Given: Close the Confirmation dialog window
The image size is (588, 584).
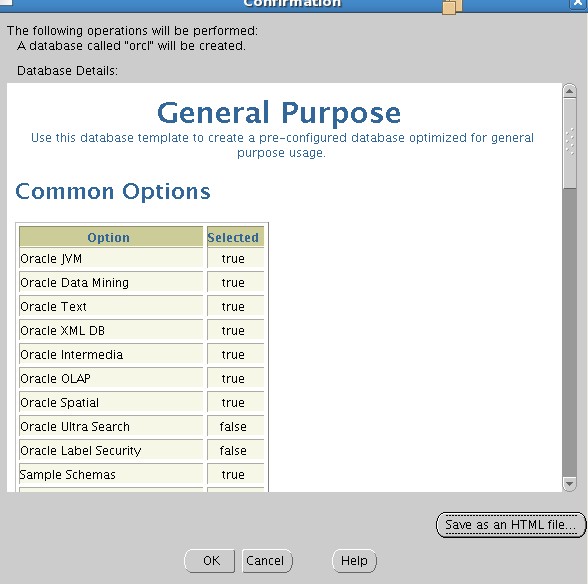Looking at the screenshot, I should point(579,3).
